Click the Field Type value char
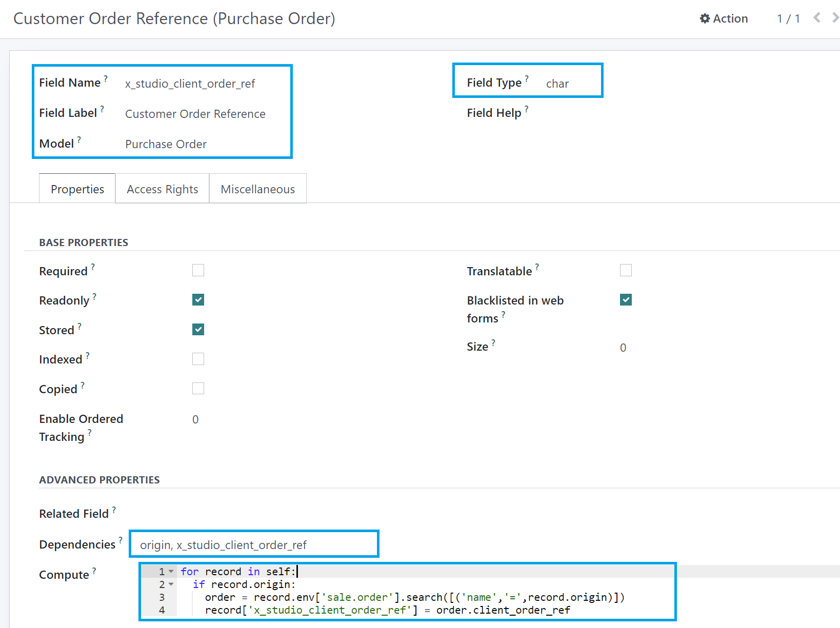 click(x=557, y=84)
